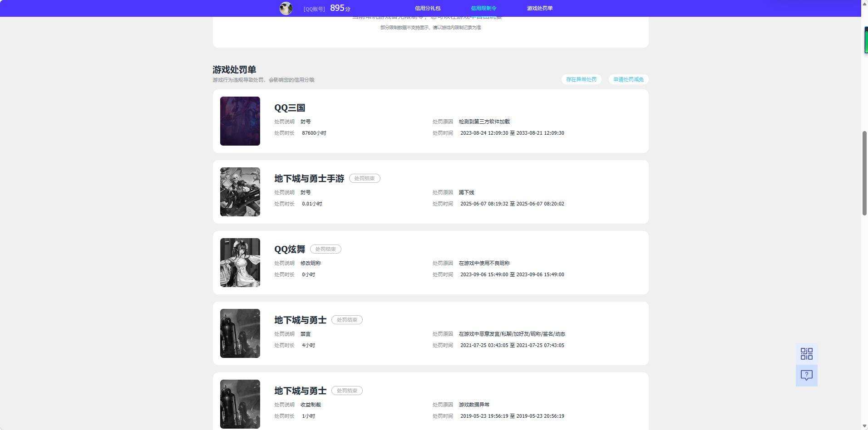Click the 游戏数据异常 punishment reason
Image resolution: width=868 pixels, height=430 pixels.
(x=474, y=405)
